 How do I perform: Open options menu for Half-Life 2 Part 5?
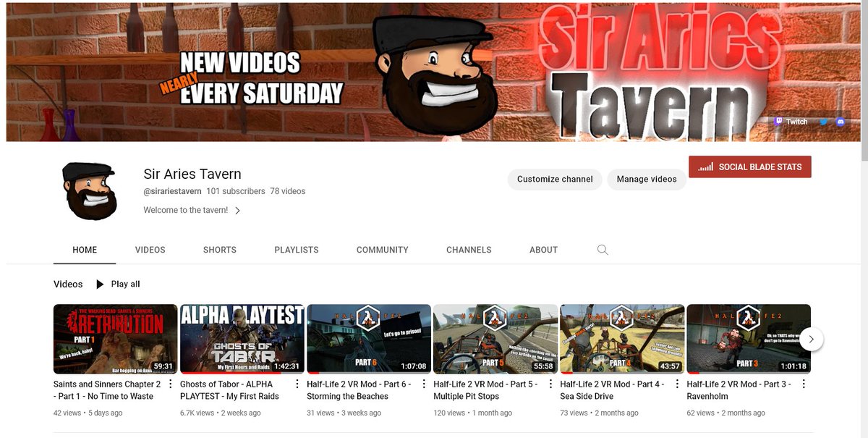click(x=550, y=384)
